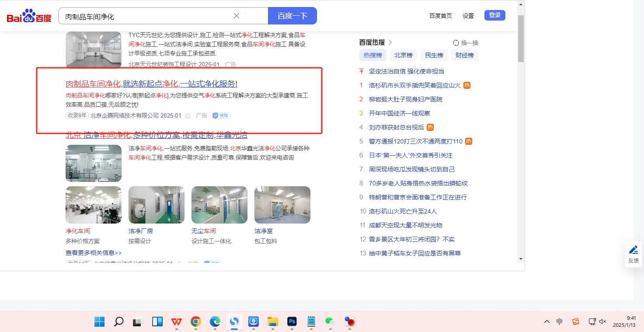Click the refresh icon beside 换一换

pos(456,43)
